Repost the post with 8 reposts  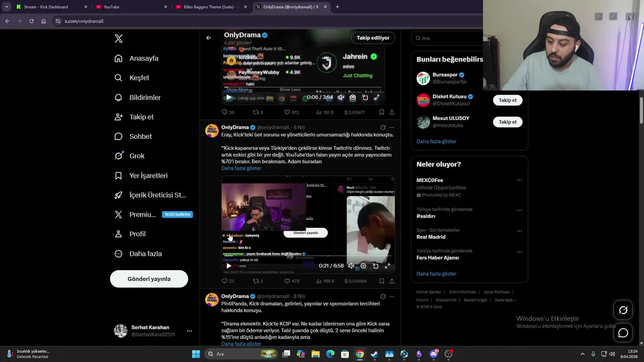(258, 112)
